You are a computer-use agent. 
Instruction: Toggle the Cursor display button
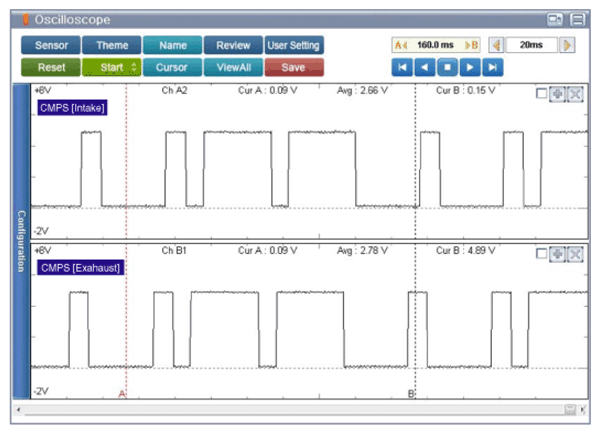point(171,68)
